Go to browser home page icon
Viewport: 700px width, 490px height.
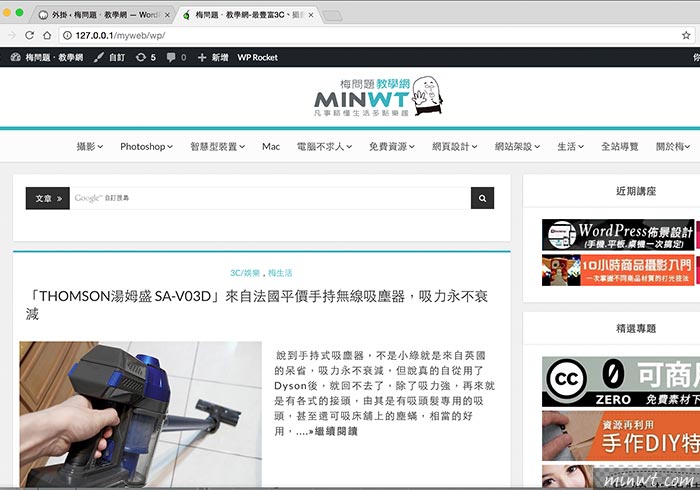point(47,35)
